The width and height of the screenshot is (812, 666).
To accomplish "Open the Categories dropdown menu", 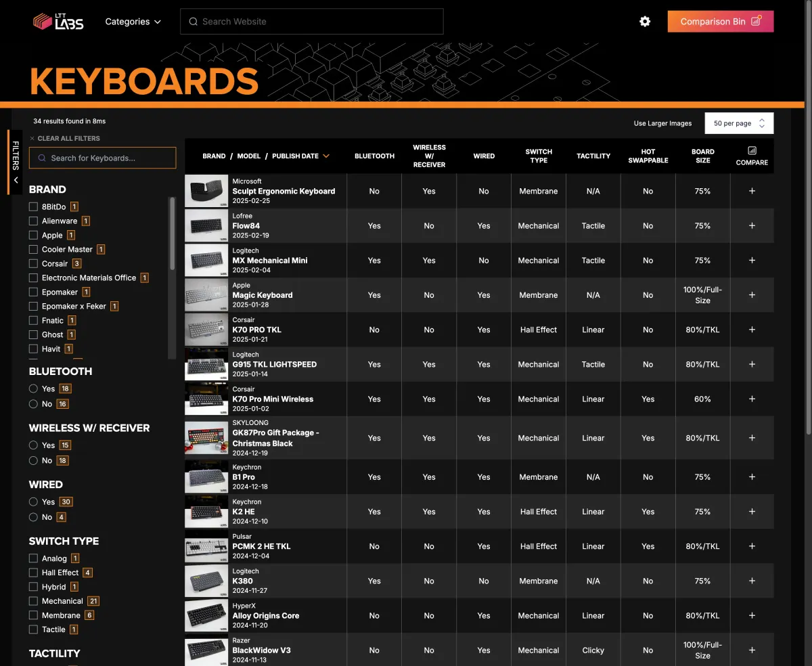I will click(133, 22).
